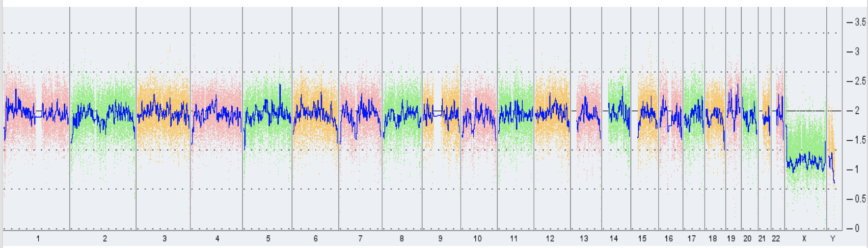The image size is (868, 248).
Task: Click the chromosome 3 axis label
Action: [164, 239]
